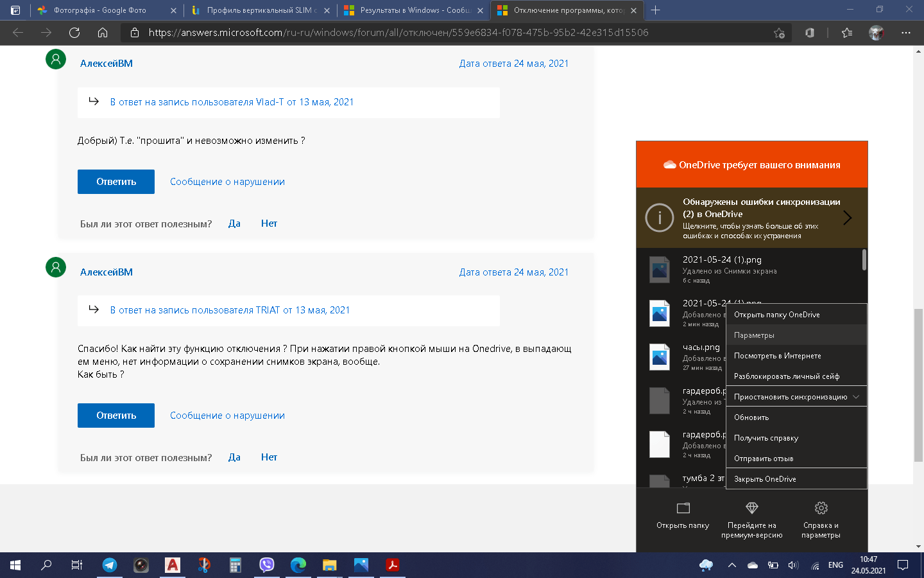View site information lock icon
Viewport: 924px width, 578px height.
point(135,33)
